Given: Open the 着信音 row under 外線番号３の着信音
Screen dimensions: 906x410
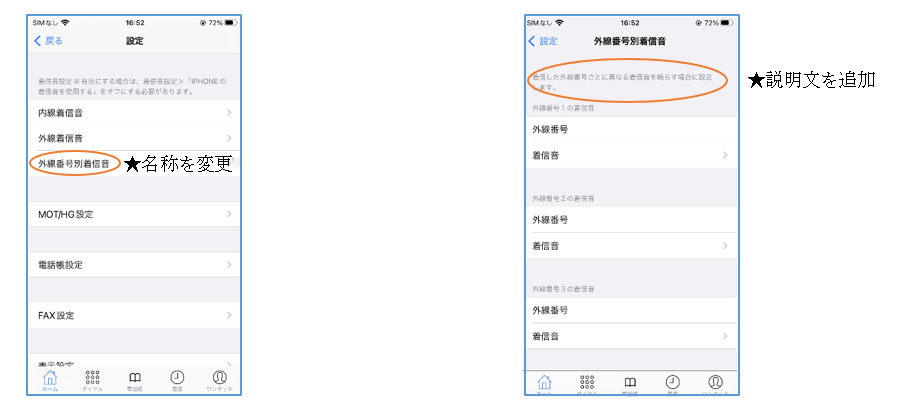Looking at the screenshot, I should [632, 337].
